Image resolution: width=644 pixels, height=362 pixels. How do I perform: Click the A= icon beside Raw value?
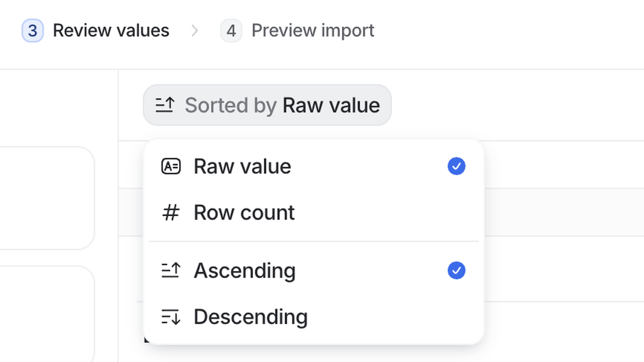pyautogui.click(x=171, y=166)
